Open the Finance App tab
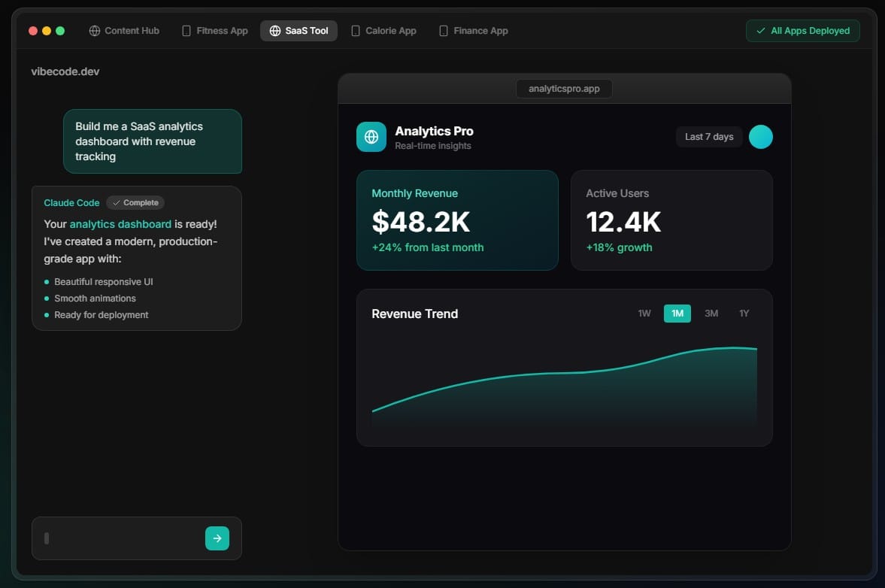The width and height of the screenshot is (885, 588). tap(474, 31)
